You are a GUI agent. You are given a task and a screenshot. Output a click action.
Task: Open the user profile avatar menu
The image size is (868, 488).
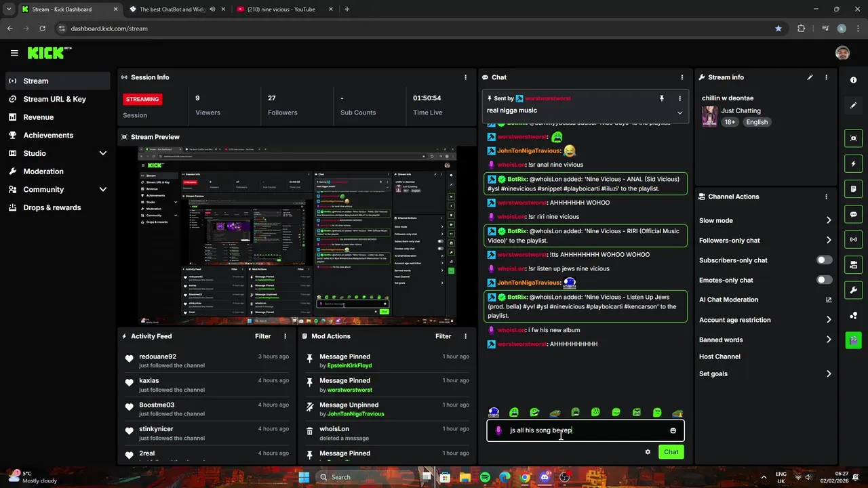(842, 53)
